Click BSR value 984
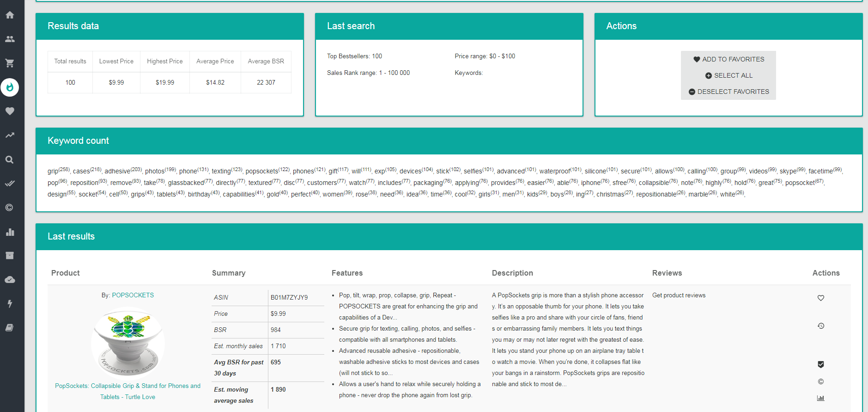 pos(276,330)
